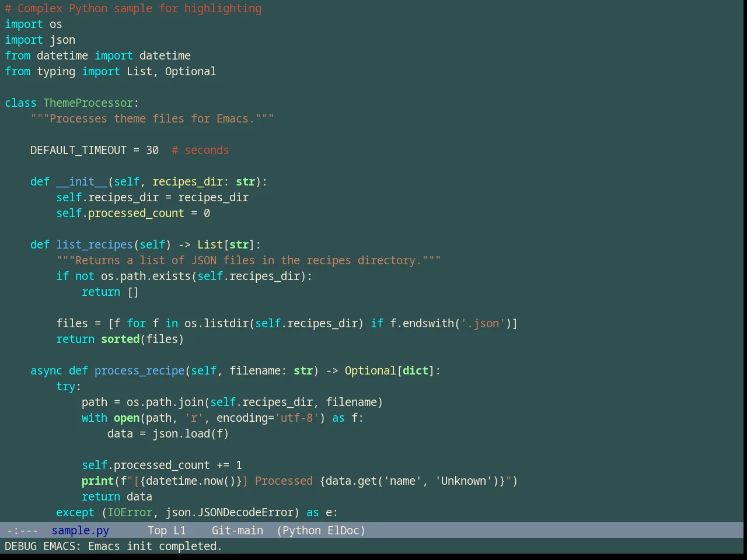Click the 'Optional[dict]' return annotation
This screenshot has width=747, height=560.
point(390,370)
